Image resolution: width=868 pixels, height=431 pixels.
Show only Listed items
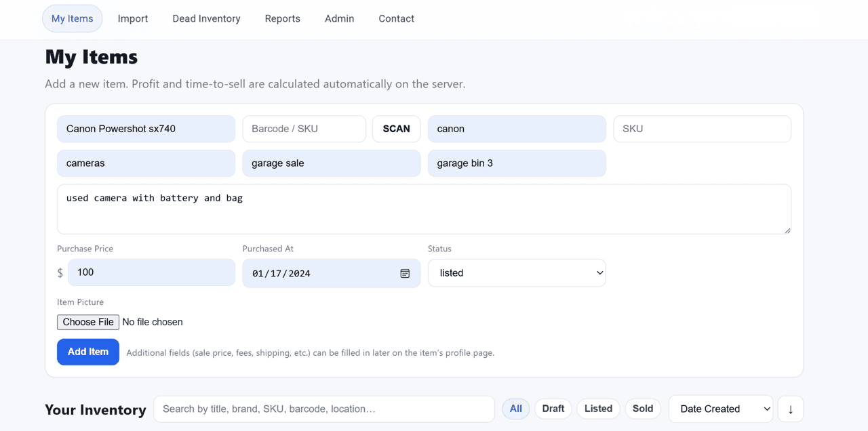click(598, 408)
